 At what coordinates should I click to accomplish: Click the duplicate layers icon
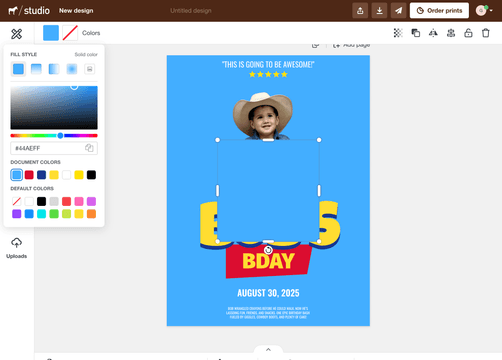click(416, 33)
